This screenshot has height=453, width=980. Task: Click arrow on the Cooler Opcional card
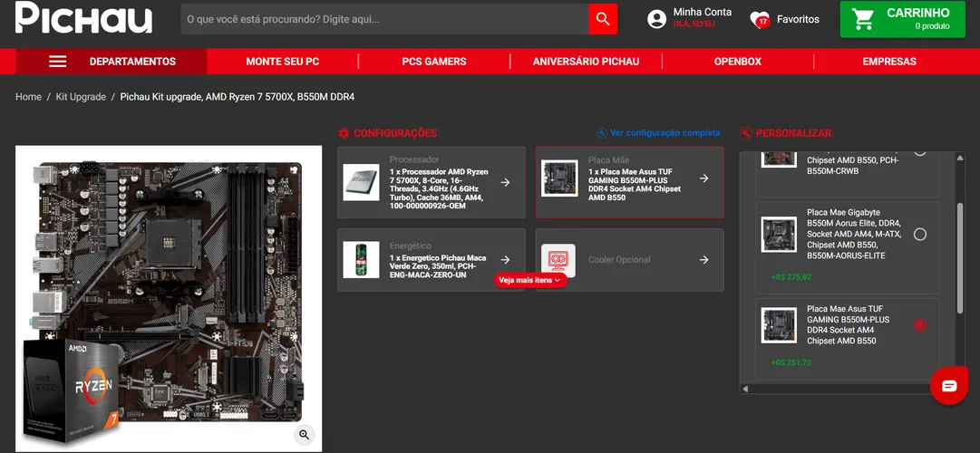coord(703,259)
